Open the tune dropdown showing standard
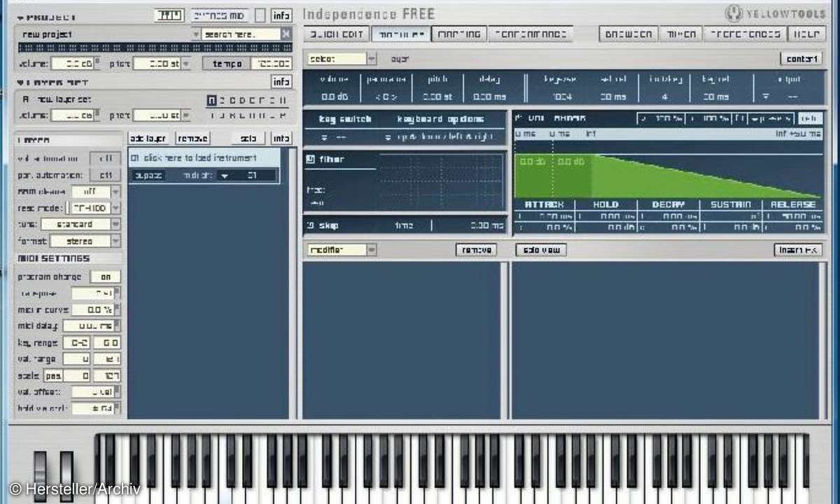 tap(115, 225)
